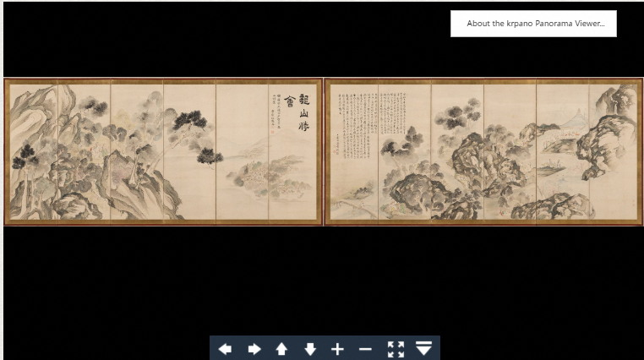Pan the panorama left with the left arrow
This screenshot has height=360, width=644.
click(x=225, y=349)
